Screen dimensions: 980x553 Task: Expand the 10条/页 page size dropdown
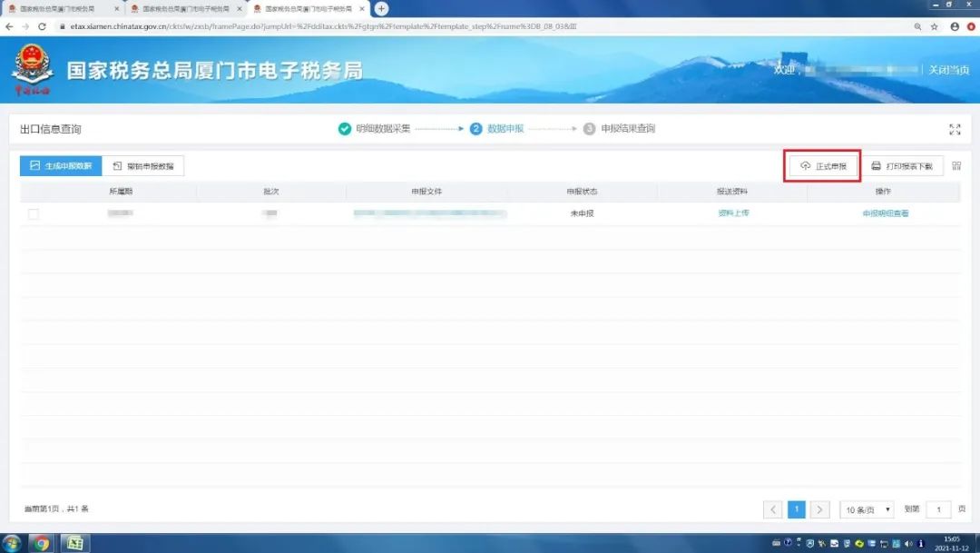867,509
